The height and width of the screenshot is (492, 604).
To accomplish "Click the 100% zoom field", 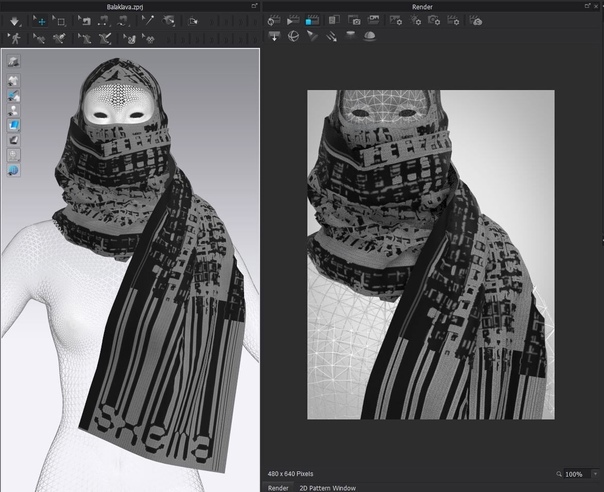I will tap(573, 473).
